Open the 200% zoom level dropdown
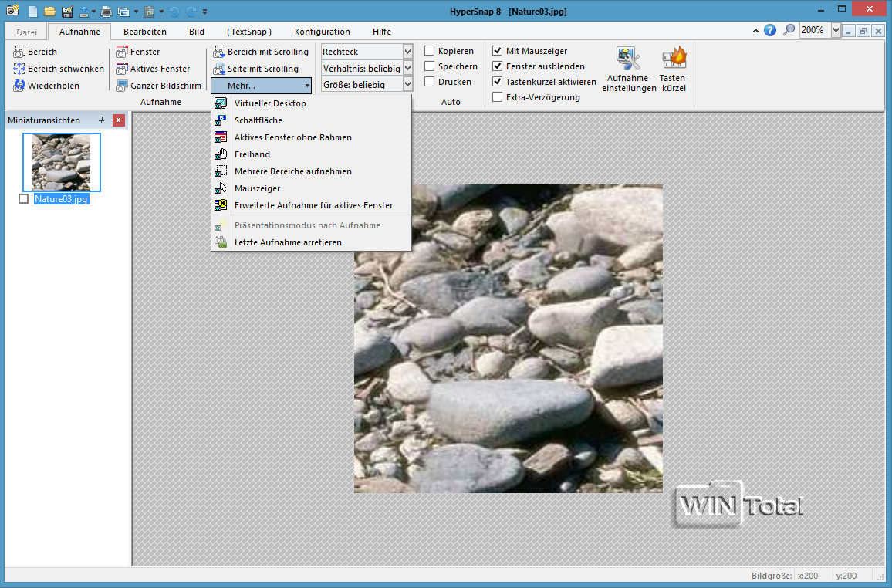Screen dimensions: 892x588 click(836, 31)
